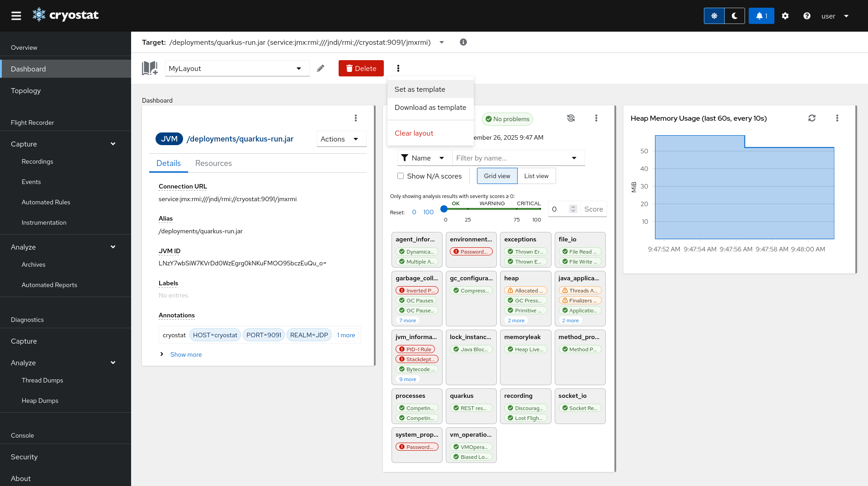Screen dimensions: 868x486
Task: Open the hamburger navigation menu
Action: click(16, 16)
